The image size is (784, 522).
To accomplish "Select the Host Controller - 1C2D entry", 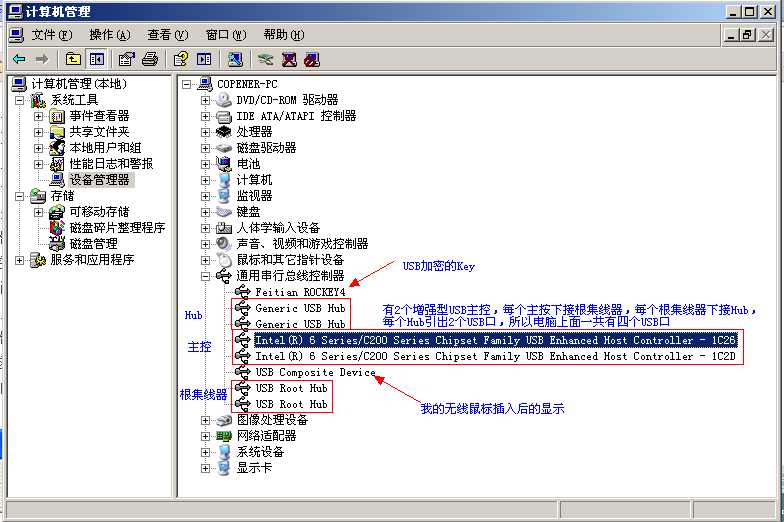I will (x=496, y=356).
